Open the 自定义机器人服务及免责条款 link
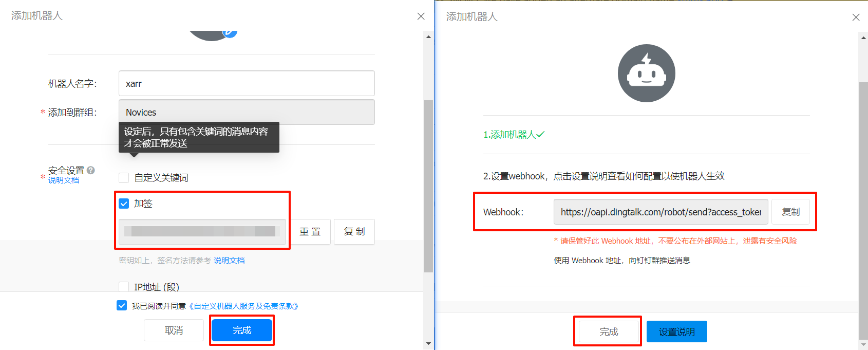The image size is (868, 350). click(243, 306)
